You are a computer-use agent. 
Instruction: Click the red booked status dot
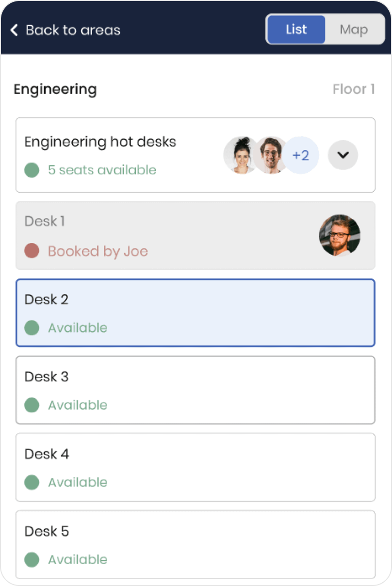pyautogui.click(x=32, y=251)
